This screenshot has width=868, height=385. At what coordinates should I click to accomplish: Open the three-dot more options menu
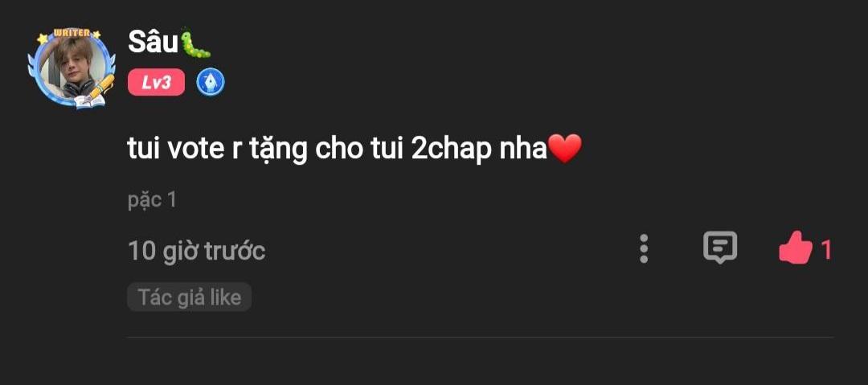(643, 248)
